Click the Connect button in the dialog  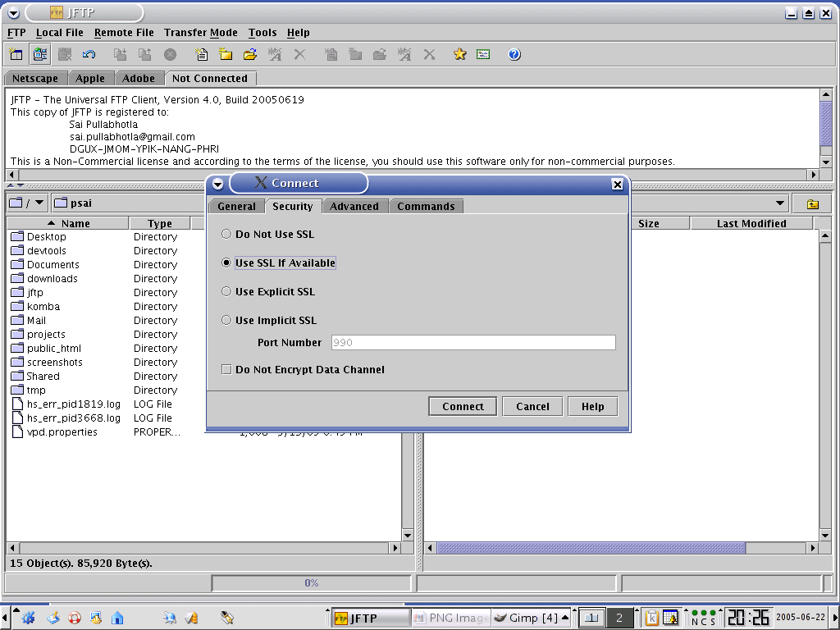coord(463,407)
